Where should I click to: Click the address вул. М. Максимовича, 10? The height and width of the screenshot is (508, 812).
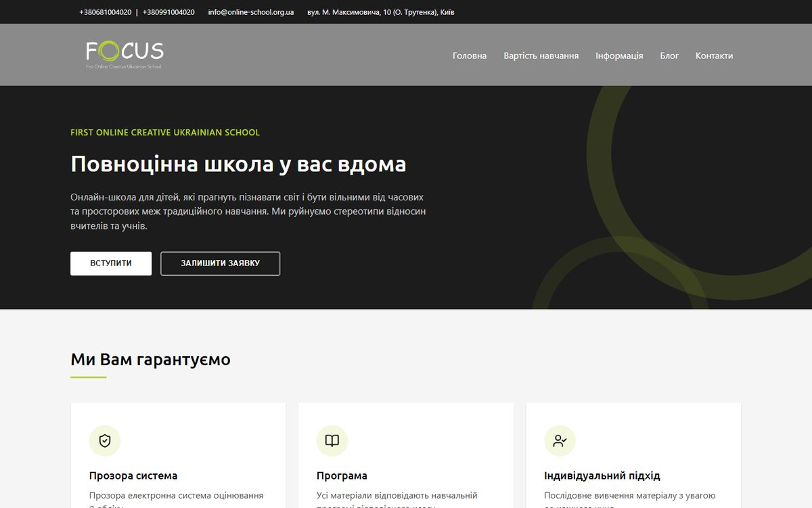pos(381,12)
